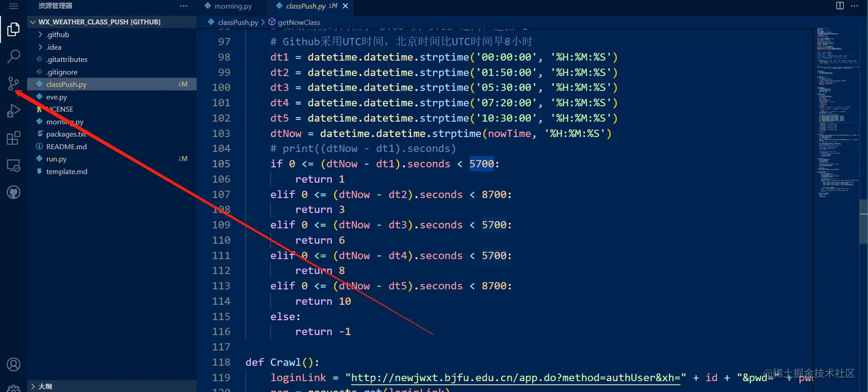The image size is (868, 392).
Task: Click line number 98 in the gutter
Action: 224,57
